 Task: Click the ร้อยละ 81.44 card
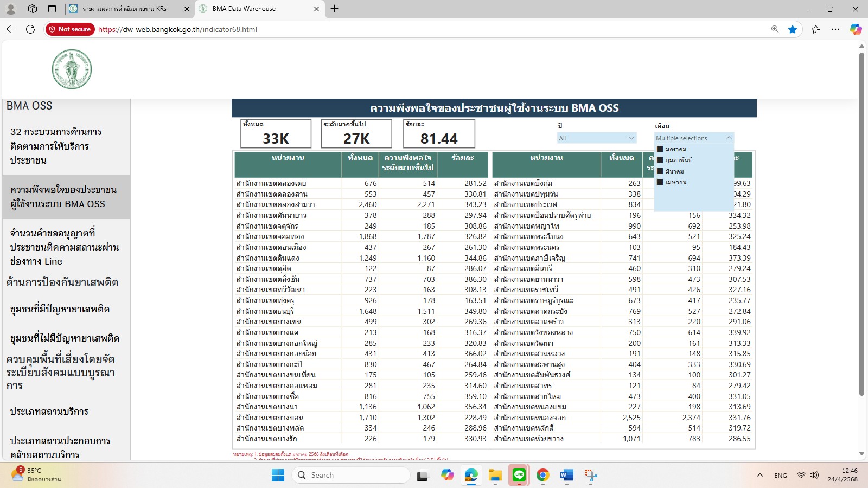point(439,133)
